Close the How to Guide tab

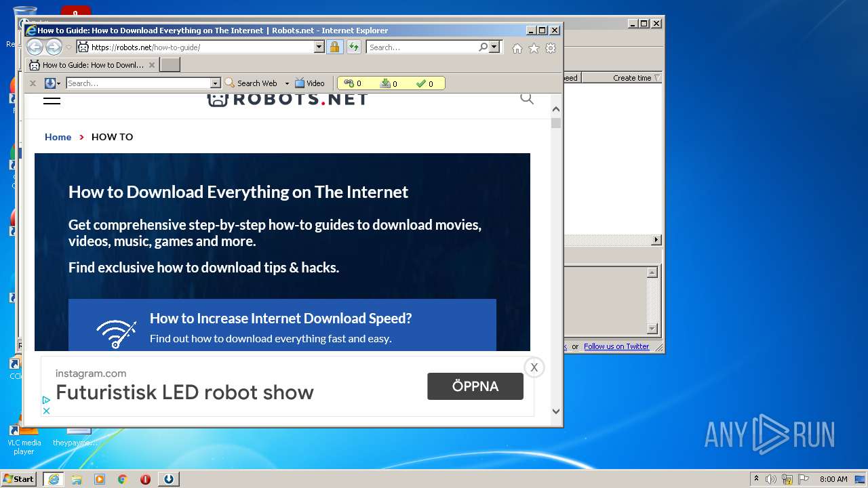tap(152, 65)
